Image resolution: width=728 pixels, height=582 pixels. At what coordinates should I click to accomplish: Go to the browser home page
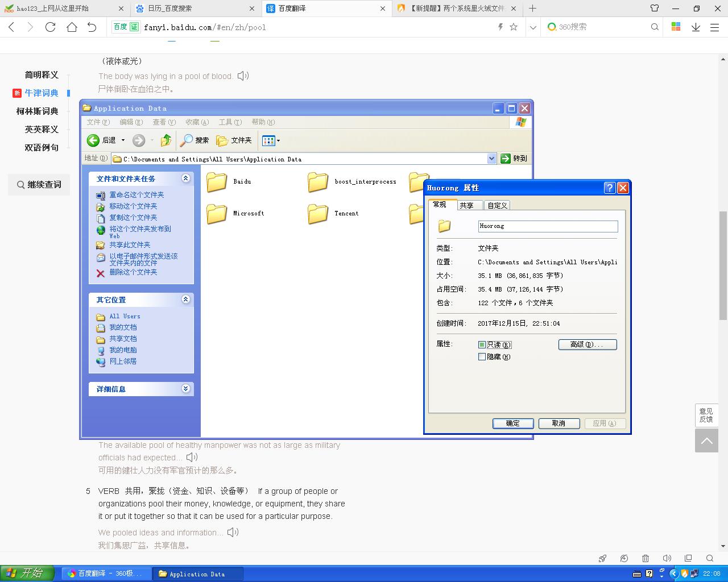tap(72, 27)
